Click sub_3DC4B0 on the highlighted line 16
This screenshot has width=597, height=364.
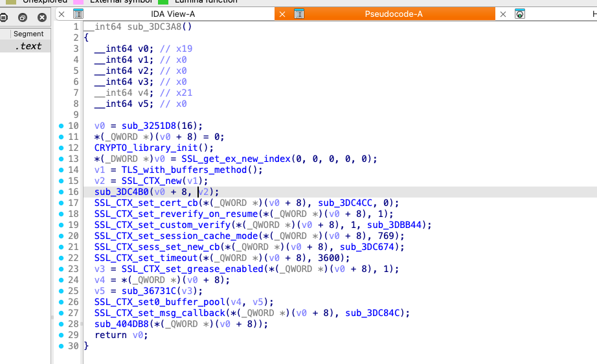pos(122,192)
